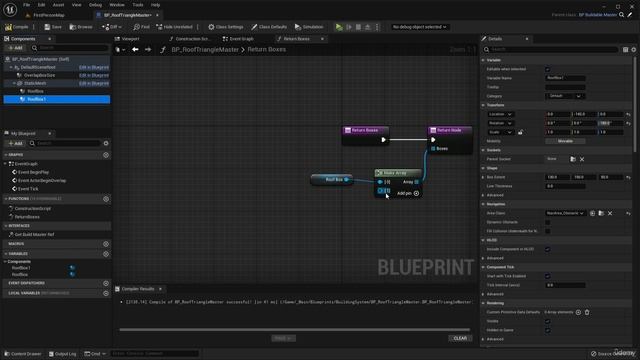Open the Edit menu
The width and height of the screenshot is (640, 360).
(x=41, y=5)
